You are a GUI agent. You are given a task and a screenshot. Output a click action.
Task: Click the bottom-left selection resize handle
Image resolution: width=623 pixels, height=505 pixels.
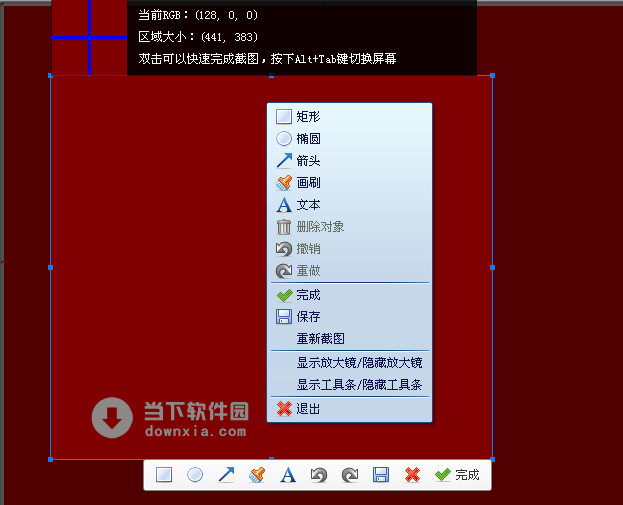[x=50, y=459]
